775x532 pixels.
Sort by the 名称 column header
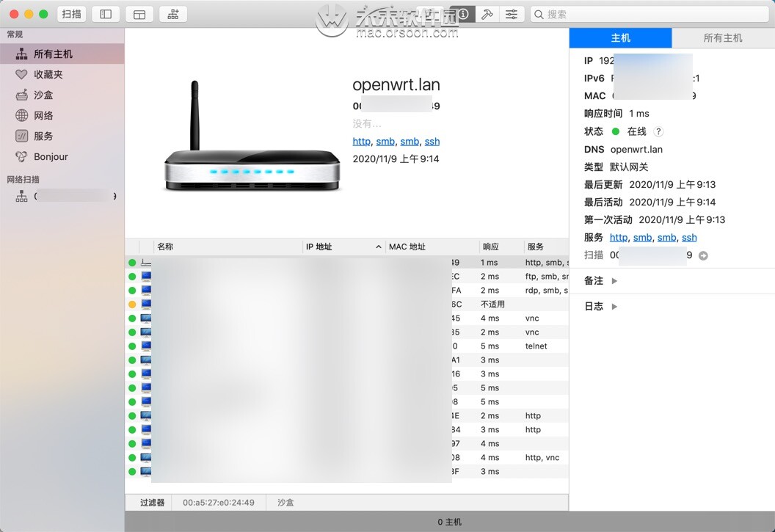228,247
